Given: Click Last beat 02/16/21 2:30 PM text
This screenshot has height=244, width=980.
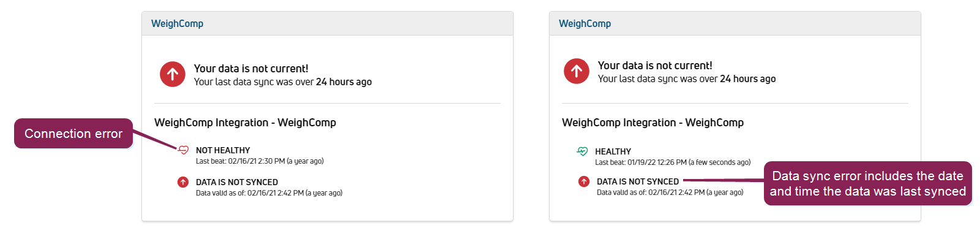Looking at the screenshot, I should coord(260,161).
